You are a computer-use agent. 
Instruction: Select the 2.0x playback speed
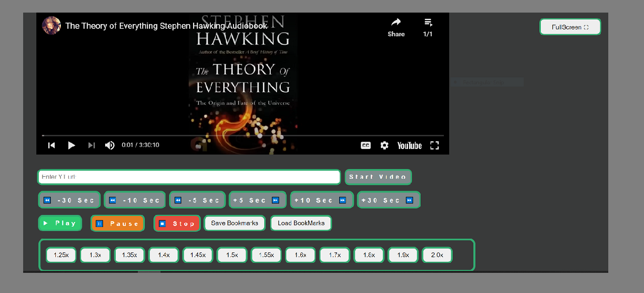[x=437, y=255]
